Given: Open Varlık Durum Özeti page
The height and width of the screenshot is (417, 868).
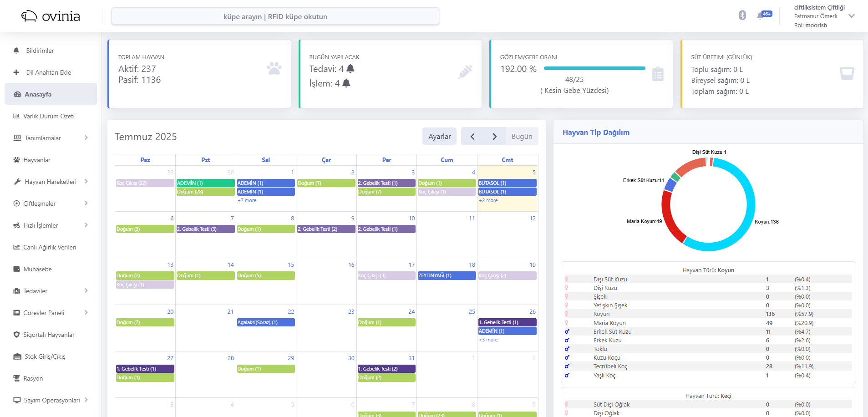Looking at the screenshot, I should (51, 116).
